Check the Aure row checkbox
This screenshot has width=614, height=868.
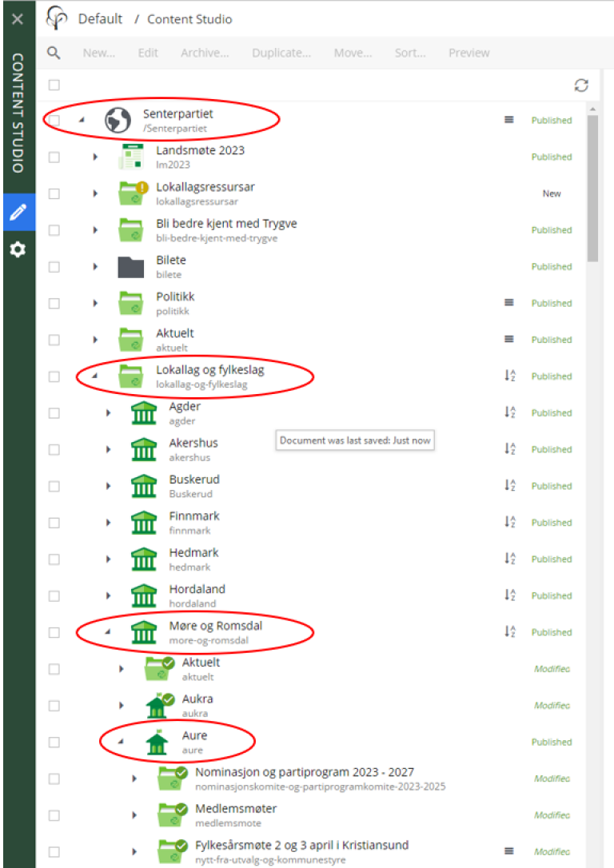coord(54,743)
